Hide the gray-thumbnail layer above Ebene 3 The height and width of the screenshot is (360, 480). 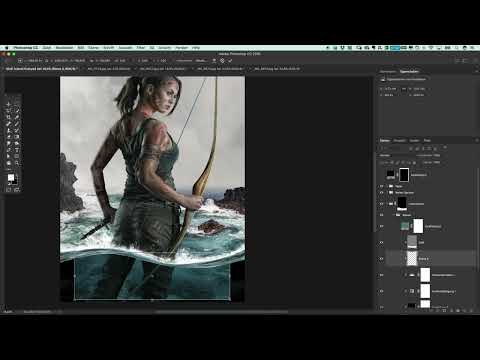382,242
